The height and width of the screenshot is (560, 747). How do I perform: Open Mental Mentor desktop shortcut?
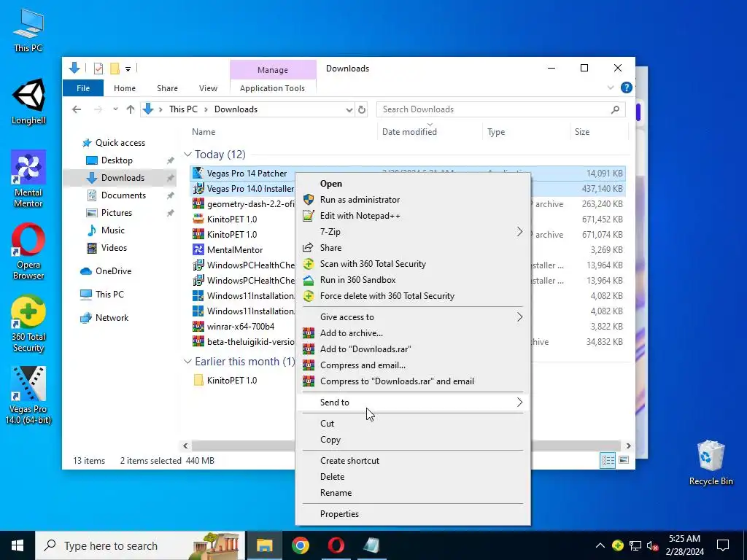(x=28, y=179)
